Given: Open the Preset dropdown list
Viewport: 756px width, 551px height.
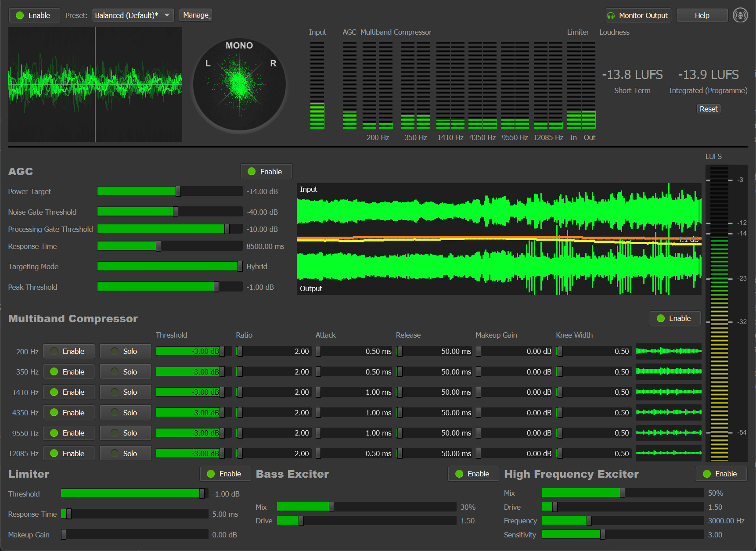Looking at the screenshot, I should point(133,15).
